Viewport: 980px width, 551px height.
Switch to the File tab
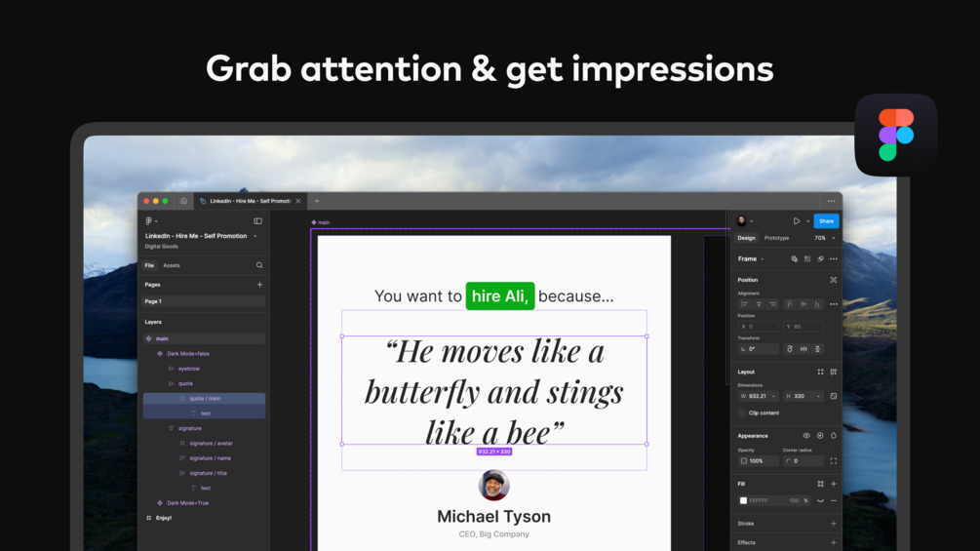pyautogui.click(x=149, y=265)
